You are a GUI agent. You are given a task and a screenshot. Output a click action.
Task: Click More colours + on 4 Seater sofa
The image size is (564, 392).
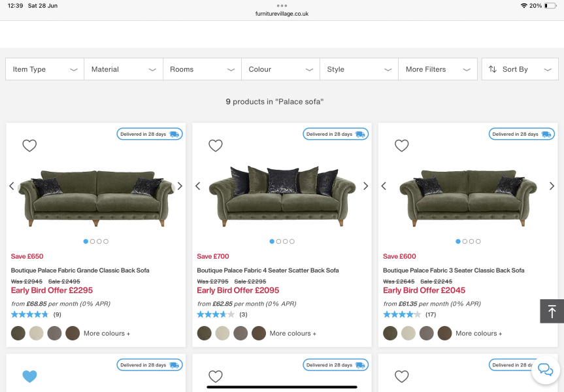point(293,333)
